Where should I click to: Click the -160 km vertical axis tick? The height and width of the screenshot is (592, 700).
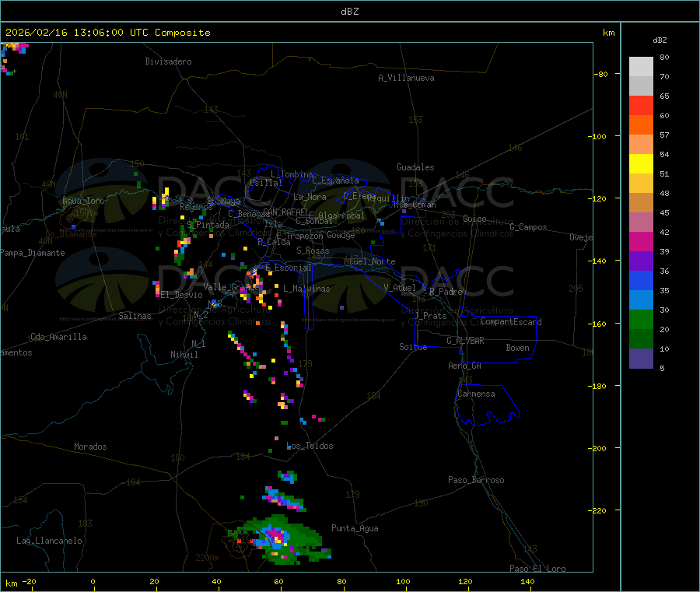coord(599,324)
